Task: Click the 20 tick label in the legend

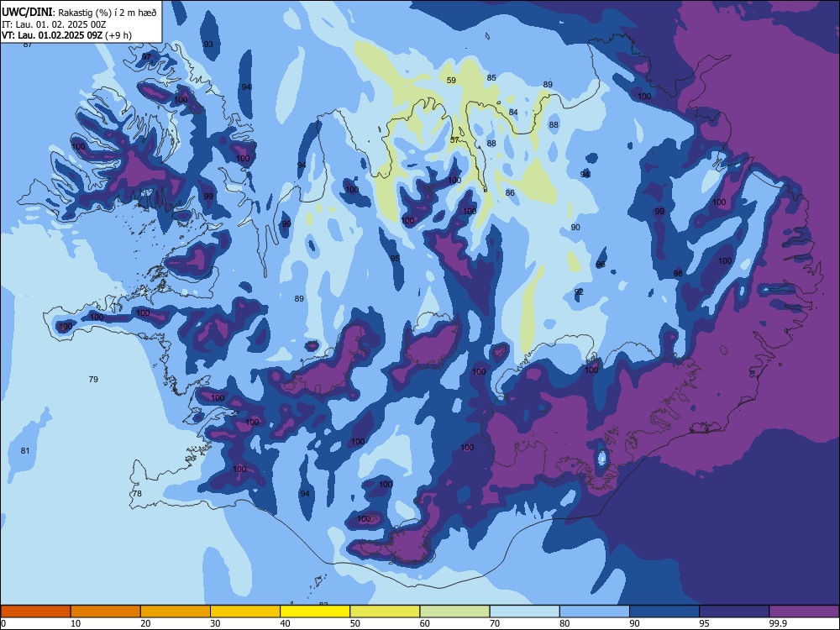Action: 145,623
